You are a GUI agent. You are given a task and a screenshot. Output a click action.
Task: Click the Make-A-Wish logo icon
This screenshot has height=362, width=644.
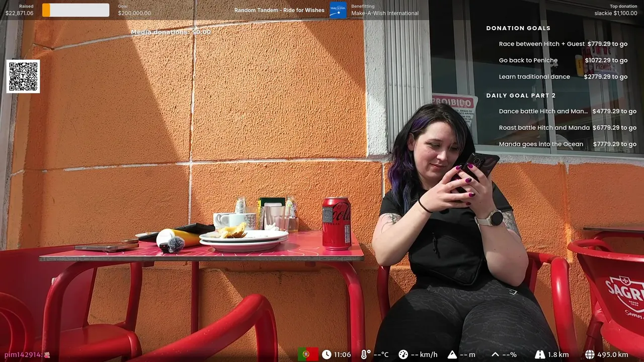tap(338, 10)
